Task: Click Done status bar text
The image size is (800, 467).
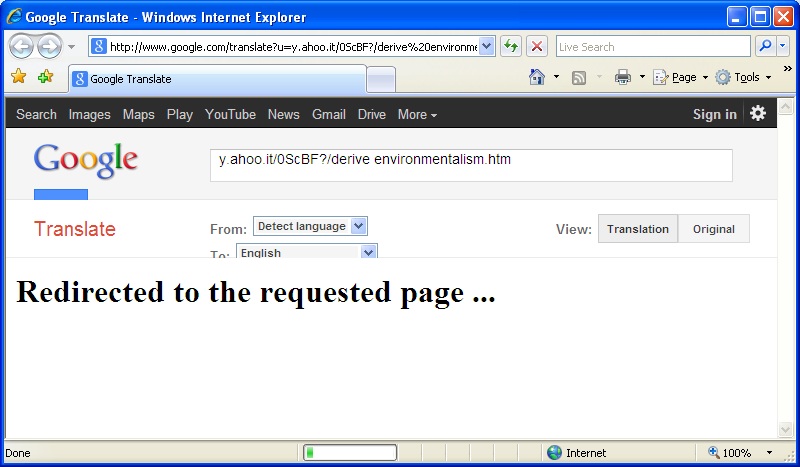Action: 18,453
